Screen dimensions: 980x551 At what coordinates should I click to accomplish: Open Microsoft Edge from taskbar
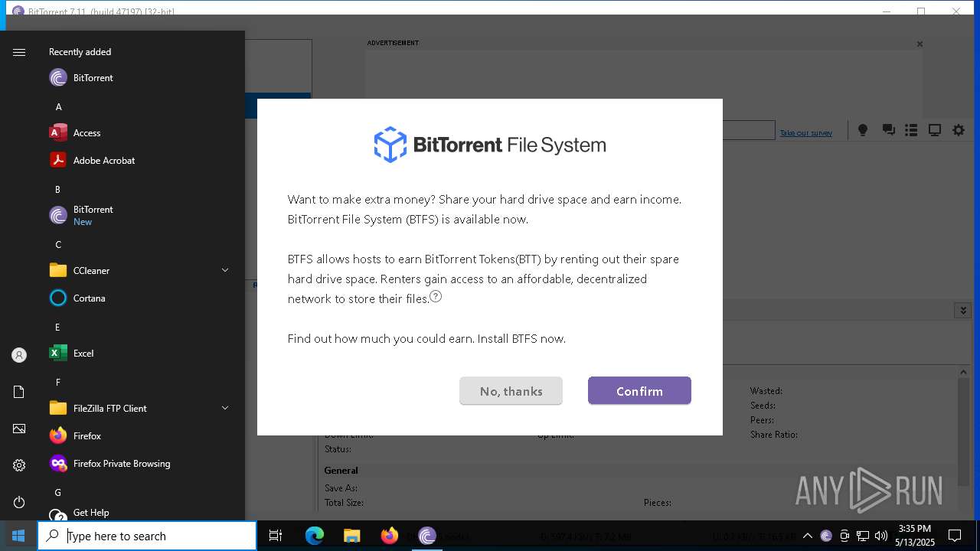tap(315, 536)
